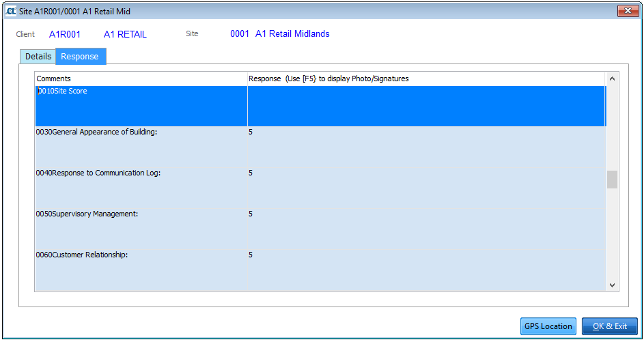Viewport: 644px width, 342px height.
Task: Click response value 5 for Customer Relationship
Action: [x=251, y=255]
